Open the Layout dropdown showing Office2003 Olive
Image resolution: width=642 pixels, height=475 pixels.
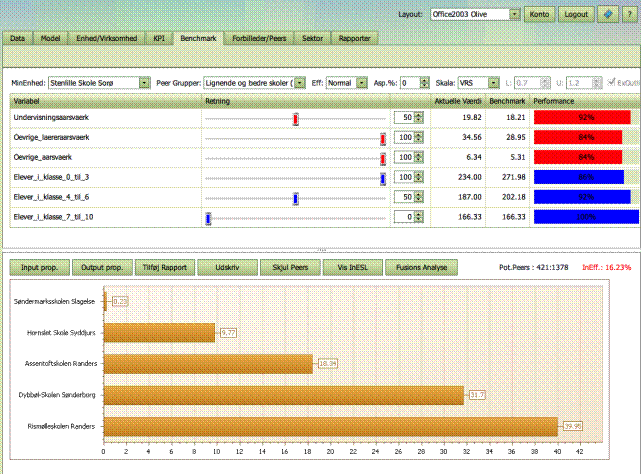tap(514, 15)
